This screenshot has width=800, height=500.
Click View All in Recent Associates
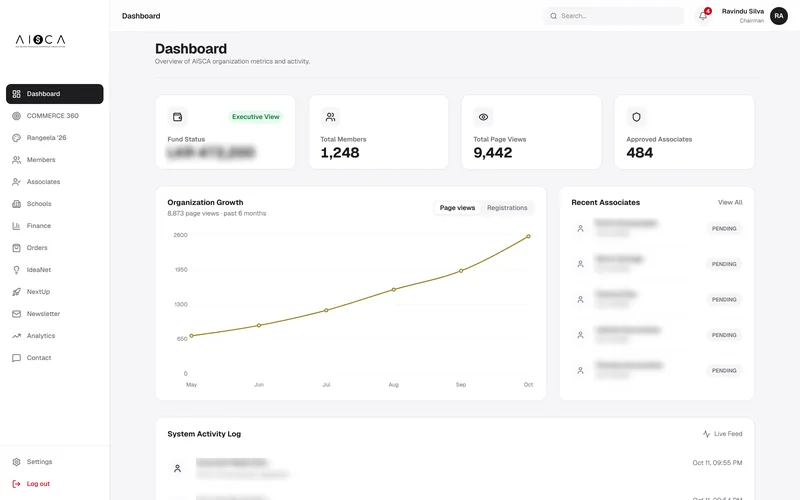coord(730,203)
